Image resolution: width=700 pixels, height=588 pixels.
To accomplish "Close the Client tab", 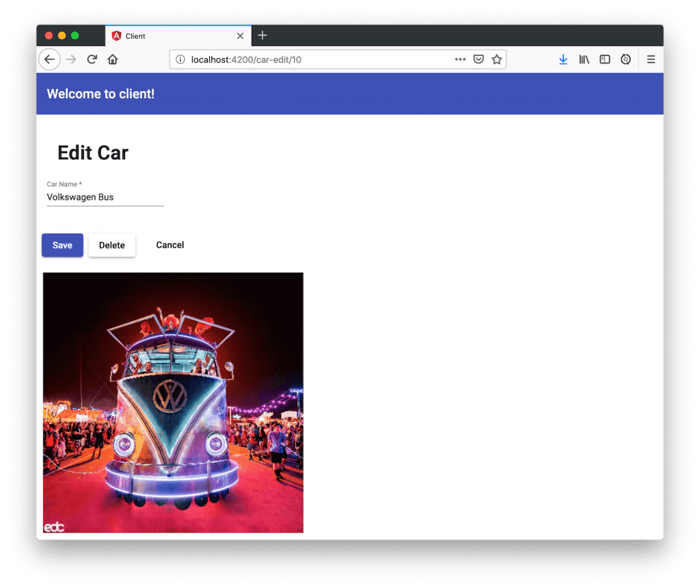I will coord(240,36).
